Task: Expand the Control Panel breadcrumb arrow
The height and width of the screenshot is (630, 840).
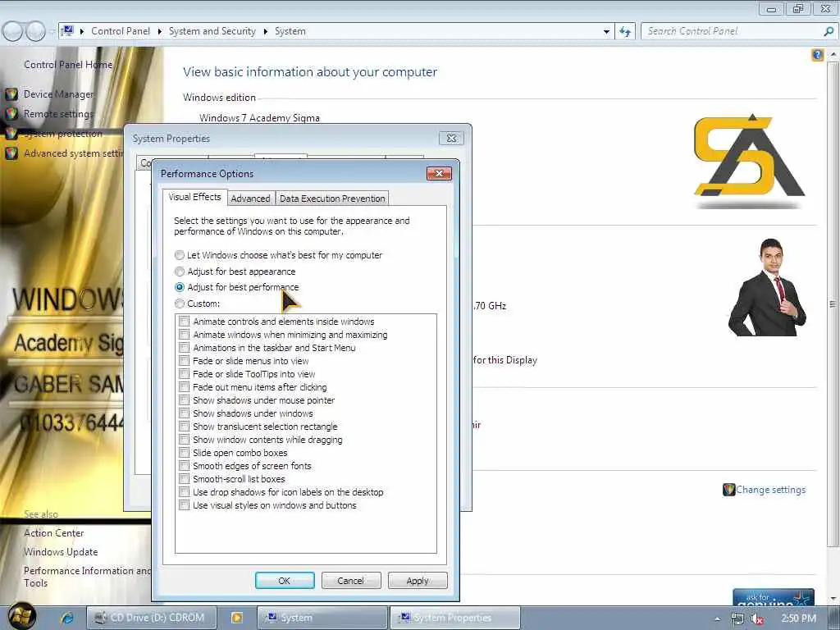Action: 159,32
